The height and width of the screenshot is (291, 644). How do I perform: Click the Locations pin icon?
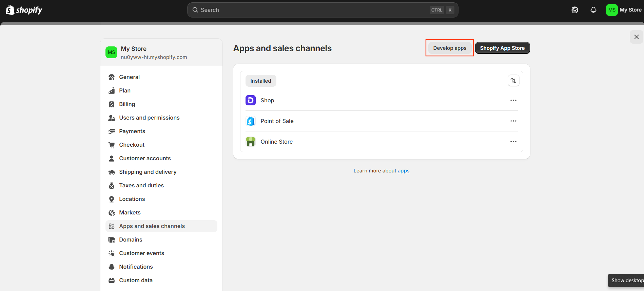tap(112, 199)
